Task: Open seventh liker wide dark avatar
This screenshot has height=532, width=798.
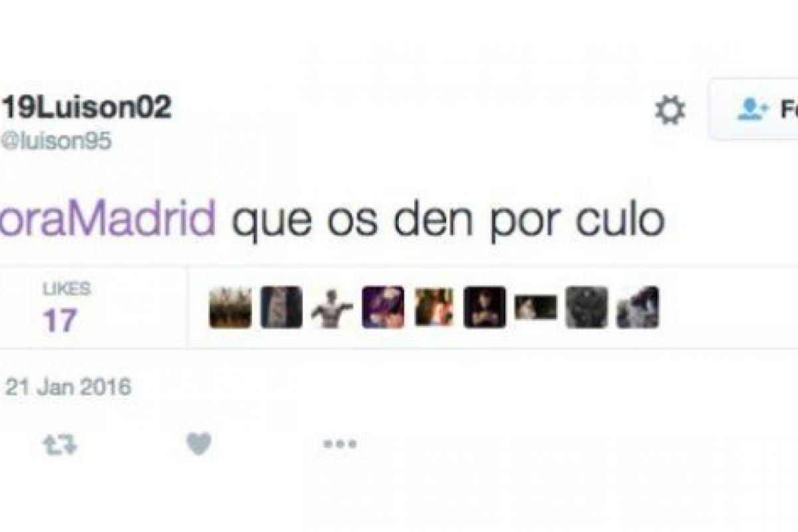Action: tap(536, 307)
